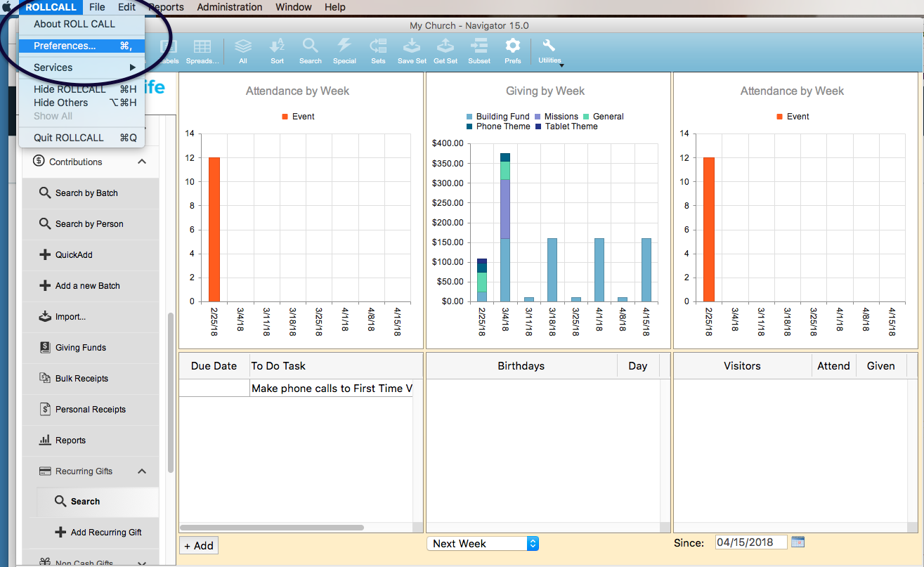Open the ROLLCALL application menu

click(51, 7)
